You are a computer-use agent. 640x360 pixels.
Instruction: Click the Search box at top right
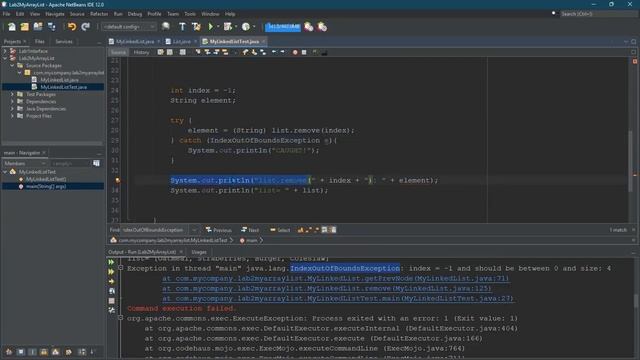597,14
